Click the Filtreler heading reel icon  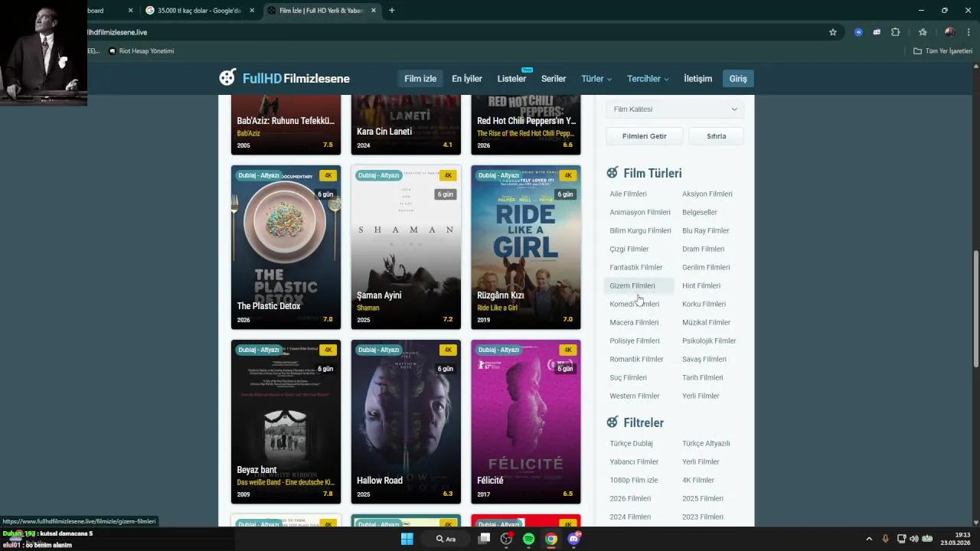pyautogui.click(x=612, y=422)
